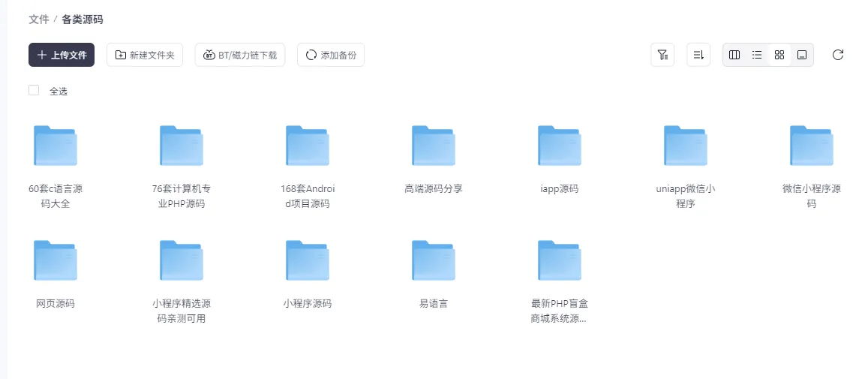
Task: Switch to column view layout icon
Action: [734, 55]
